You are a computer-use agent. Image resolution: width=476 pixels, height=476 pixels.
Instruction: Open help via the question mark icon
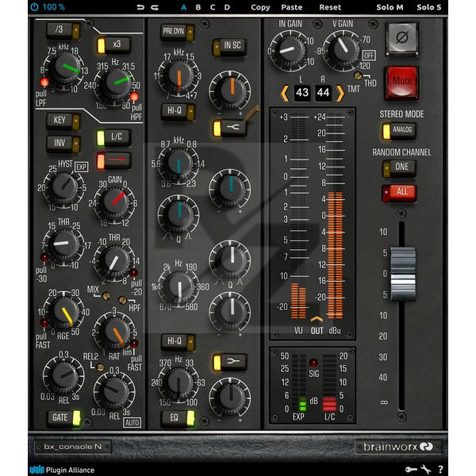tap(440, 470)
